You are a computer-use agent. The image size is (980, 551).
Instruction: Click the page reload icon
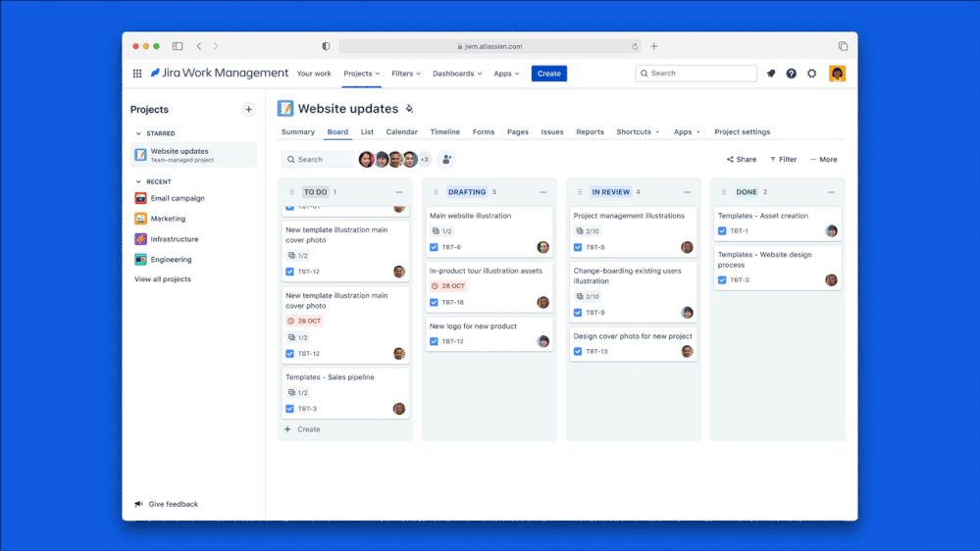[635, 46]
